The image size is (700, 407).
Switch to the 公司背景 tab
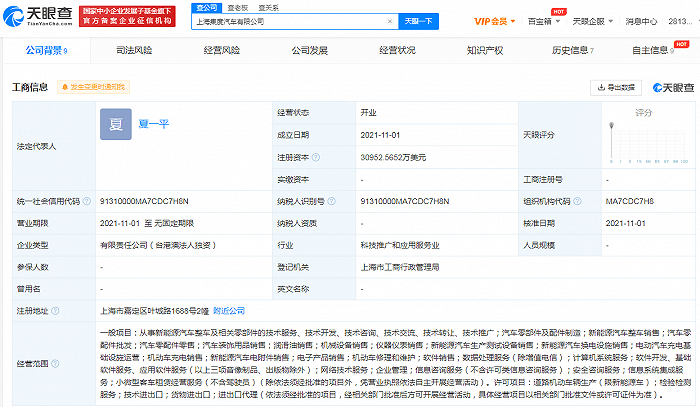click(x=46, y=50)
